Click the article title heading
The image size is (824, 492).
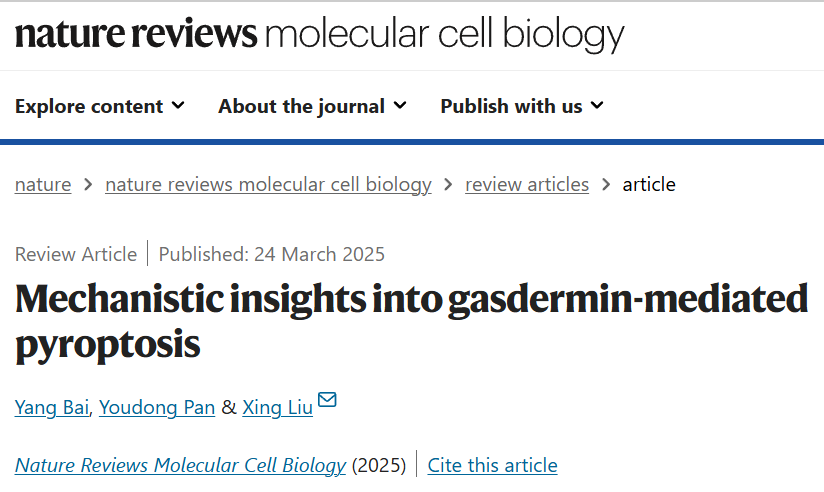[x=411, y=322]
